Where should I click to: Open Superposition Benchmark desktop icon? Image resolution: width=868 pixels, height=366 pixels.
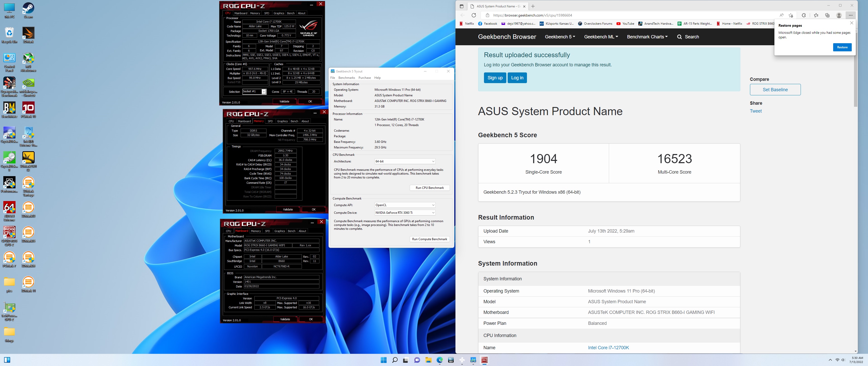click(x=9, y=87)
